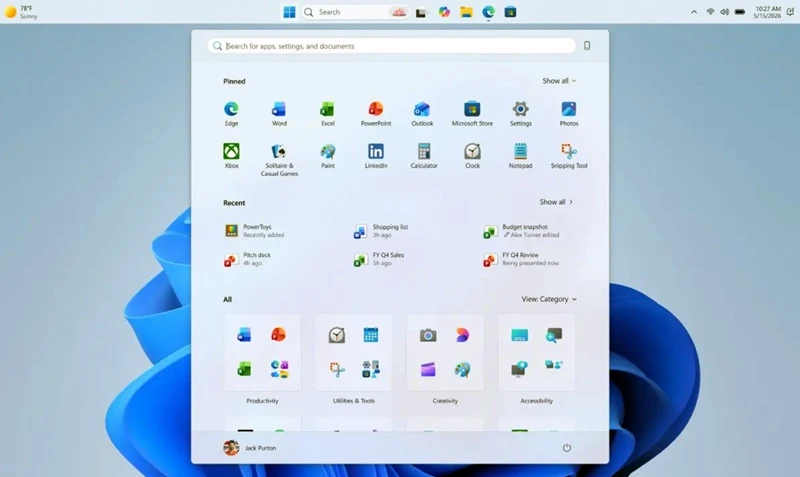The image size is (800, 477).
Task: Expand the hidden system tray icons chevron
Action: [694, 12]
